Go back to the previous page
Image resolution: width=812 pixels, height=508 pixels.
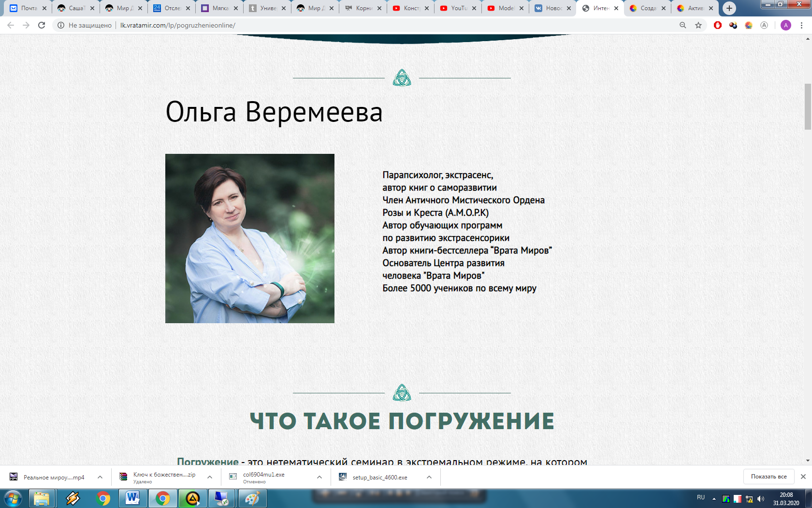(11, 25)
